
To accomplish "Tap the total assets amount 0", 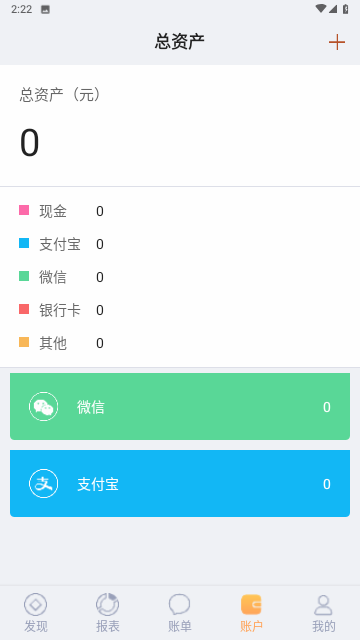I will tap(29, 143).
